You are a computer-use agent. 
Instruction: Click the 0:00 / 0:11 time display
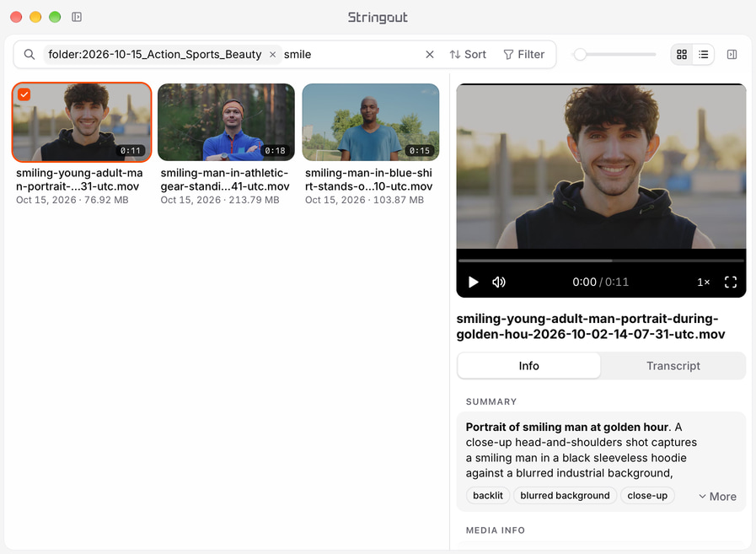pyautogui.click(x=601, y=282)
